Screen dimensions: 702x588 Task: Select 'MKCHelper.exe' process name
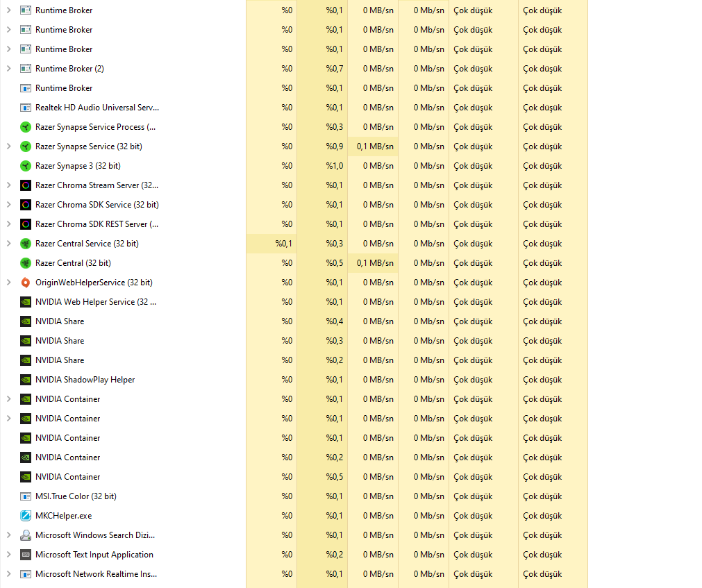tap(64, 516)
